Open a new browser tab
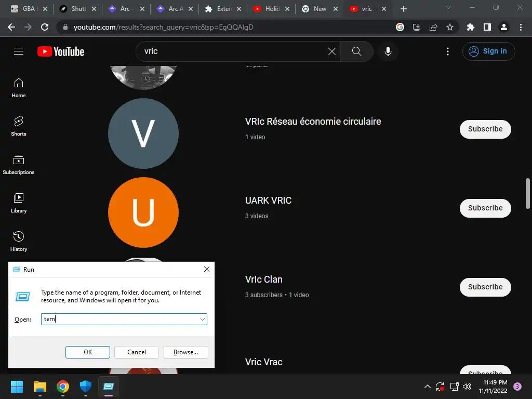The image size is (532, 399). pos(403,9)
